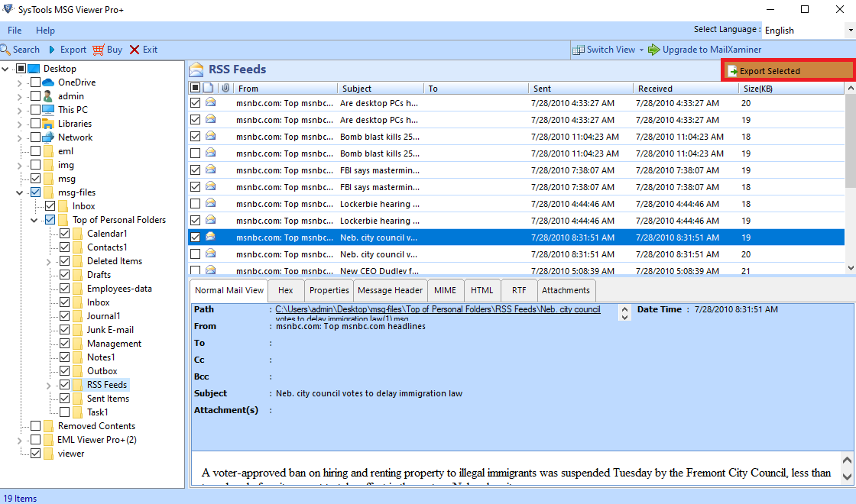Viewport: 856px width, 504px height.
Task: Open the Switch View dropdown arrow
Action: coord(641,50)
